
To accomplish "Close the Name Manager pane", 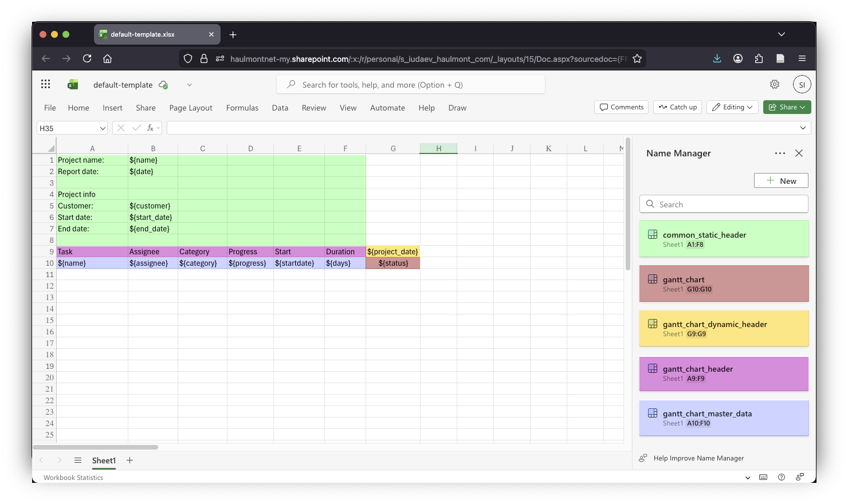I will point(799,153).
